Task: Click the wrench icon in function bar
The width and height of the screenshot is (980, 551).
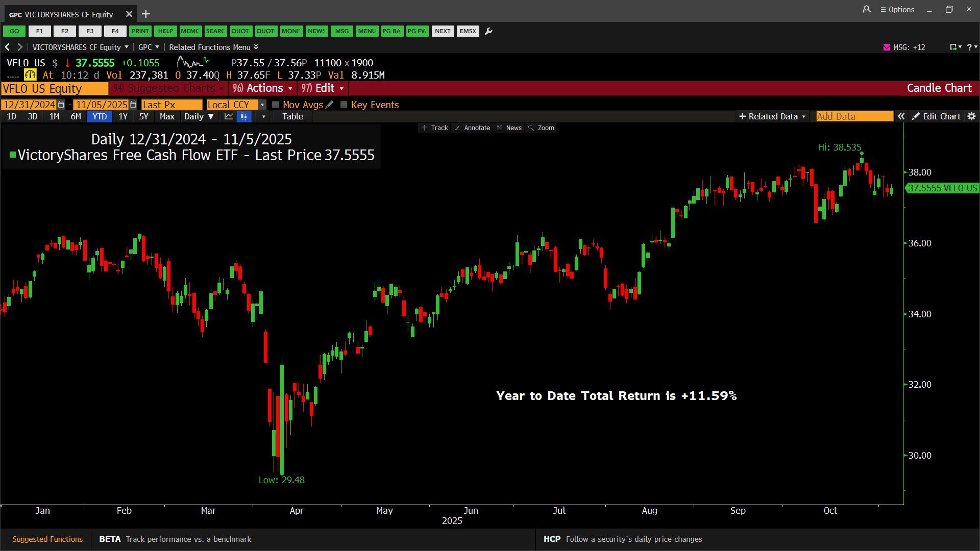Action: click(488, 31)
